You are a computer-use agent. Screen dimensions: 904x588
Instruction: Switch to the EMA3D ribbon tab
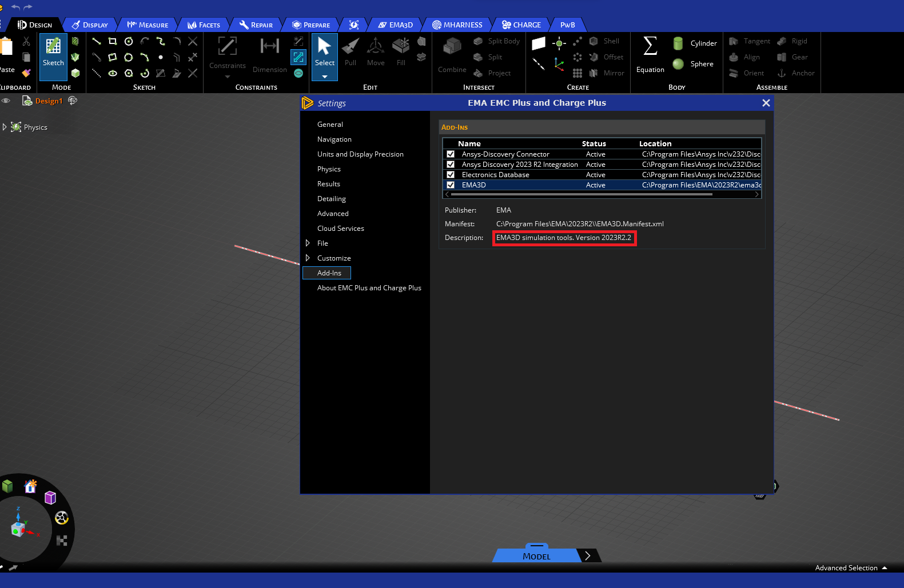tap(396, 25)
